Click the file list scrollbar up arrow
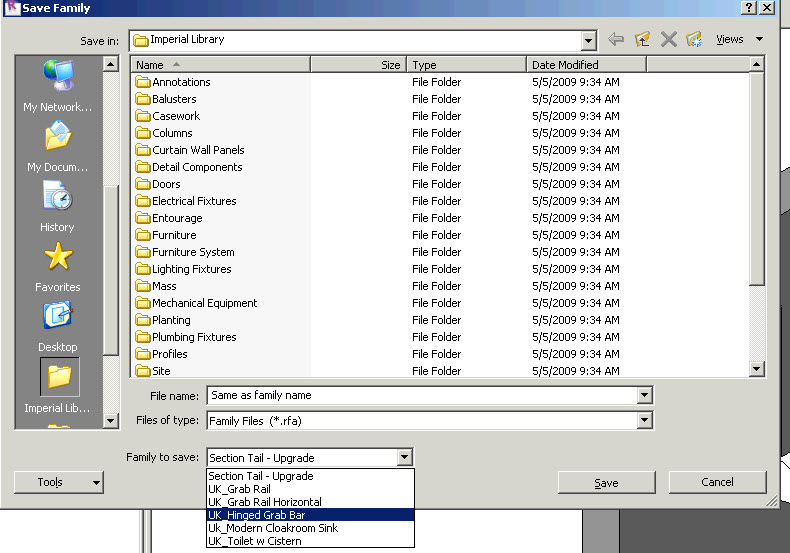790x553 pixels. 756,64
